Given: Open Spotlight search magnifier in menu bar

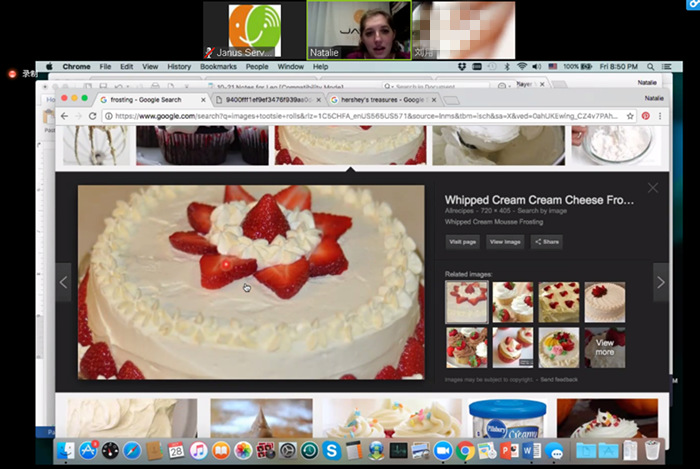Looking at the screenshot, I should tap(650, 66).
